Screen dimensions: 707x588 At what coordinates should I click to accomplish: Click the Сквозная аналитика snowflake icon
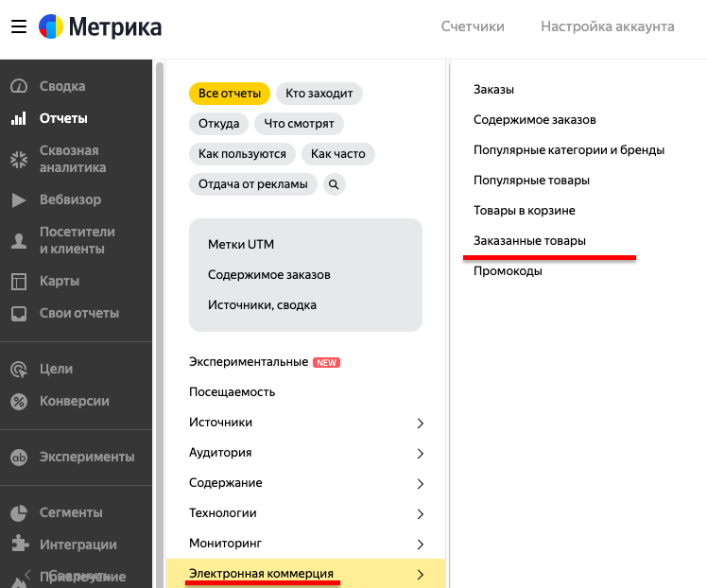coord(19,159)
